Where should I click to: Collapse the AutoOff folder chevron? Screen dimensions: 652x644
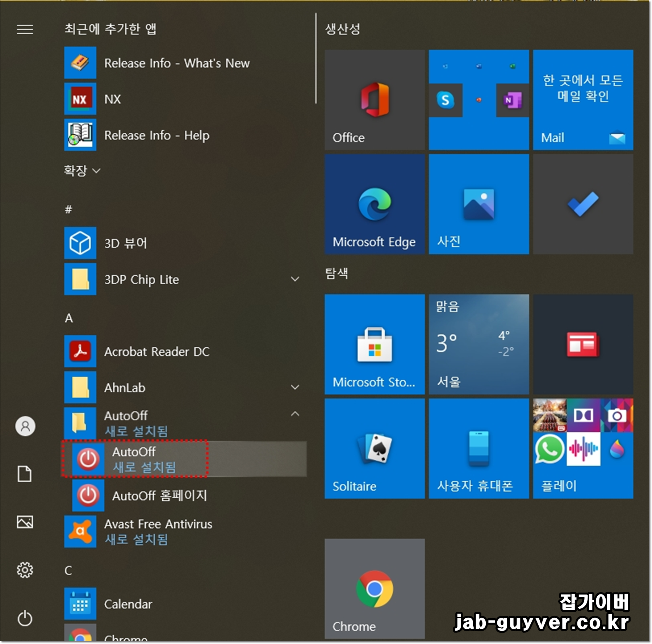pyautogui.click(x=295, y=414)
